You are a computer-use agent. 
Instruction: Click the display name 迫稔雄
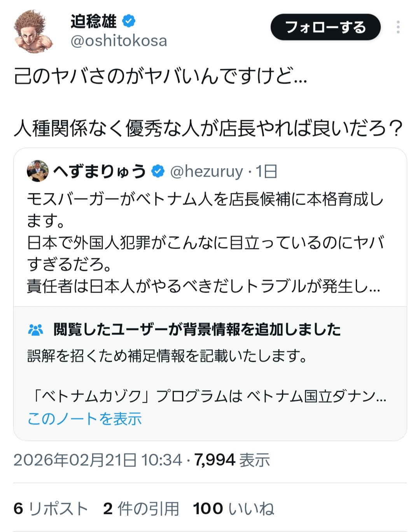(x=93, y=21)
